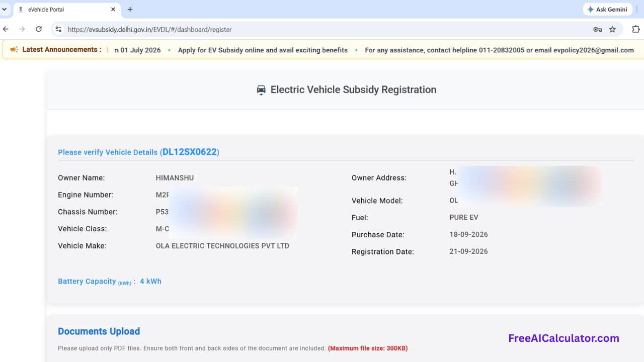Click Electric Vehicle Subsidy Registration heading
Viewport: 644px width, 362px height.
[x=353, y=90]
